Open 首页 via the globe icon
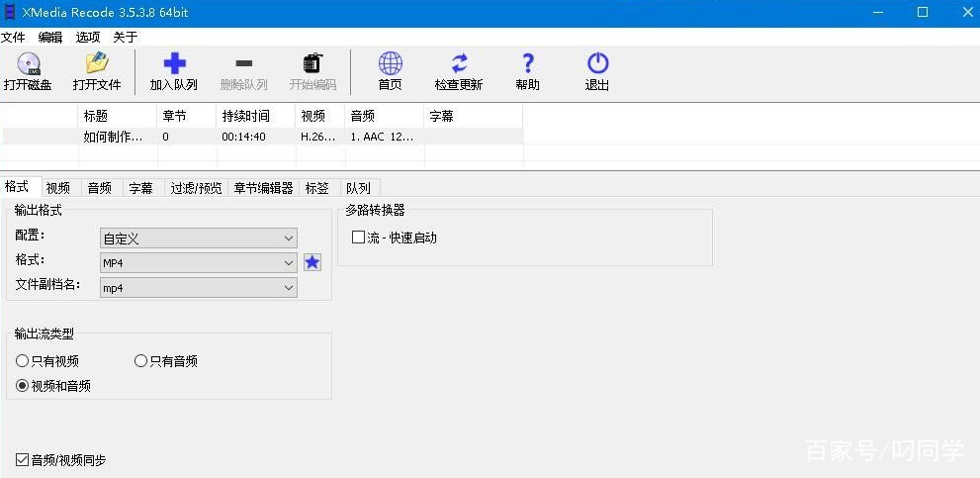The width and height of the screenshot is (980, 478). 391,64
